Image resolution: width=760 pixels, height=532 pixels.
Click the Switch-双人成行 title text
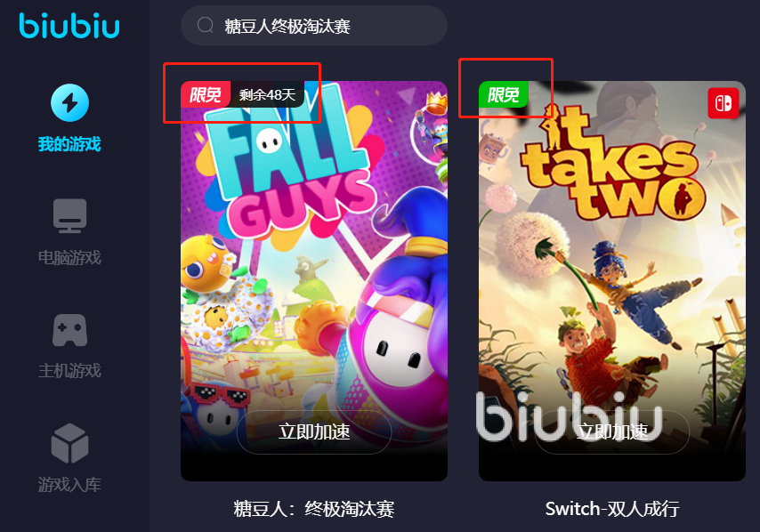[612, 509]
